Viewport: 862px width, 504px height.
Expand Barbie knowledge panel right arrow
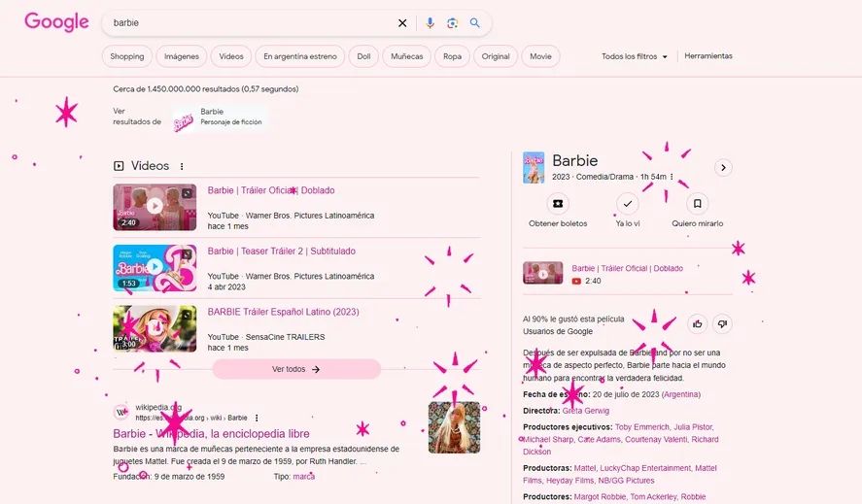point(723,167)
